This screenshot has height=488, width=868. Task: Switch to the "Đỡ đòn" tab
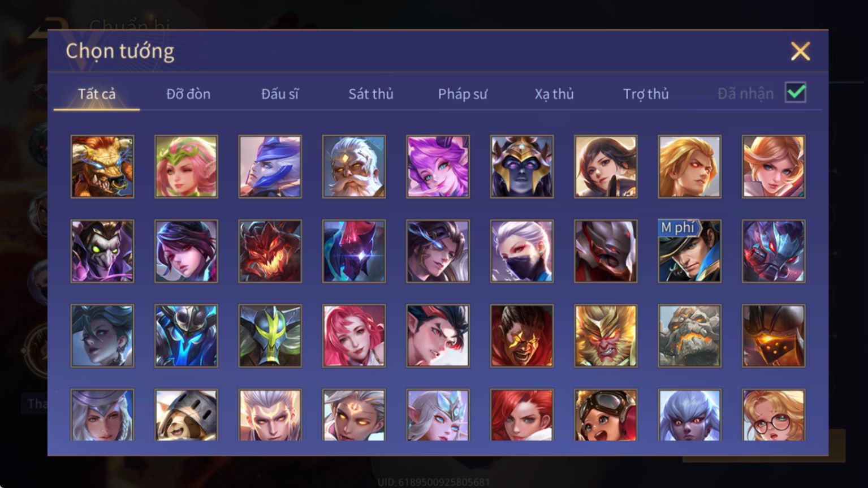188,94
